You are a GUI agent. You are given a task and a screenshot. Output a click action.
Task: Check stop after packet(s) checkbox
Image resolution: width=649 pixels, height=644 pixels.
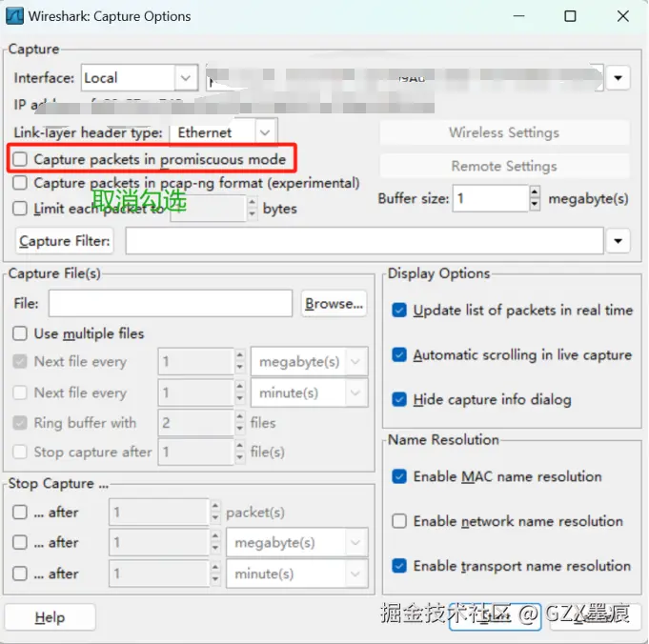pyautogui.click(x=20, y=512)
